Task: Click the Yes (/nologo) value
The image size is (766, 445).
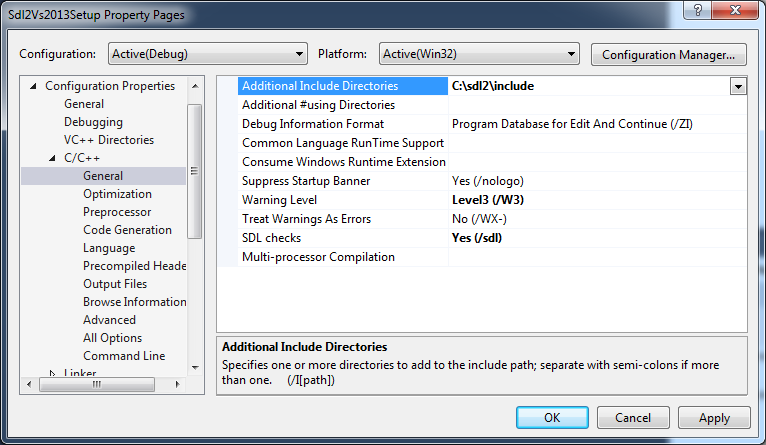Action: 488,181
